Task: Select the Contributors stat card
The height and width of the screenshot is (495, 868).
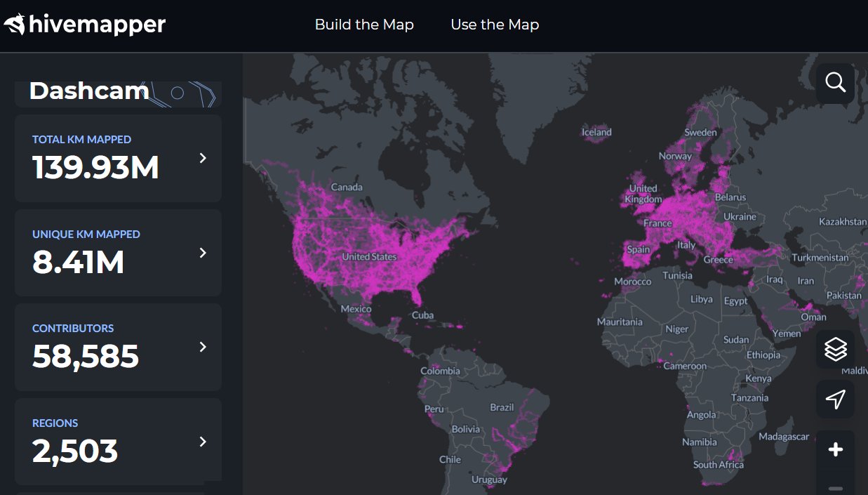Action: [x=118, y=347]
